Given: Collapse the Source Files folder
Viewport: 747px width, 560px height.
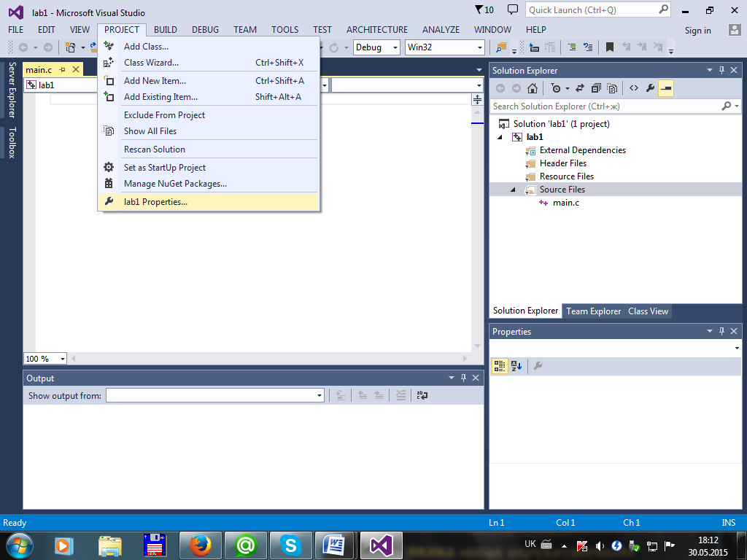Looking at the screenshot, I should pos(513,190).
